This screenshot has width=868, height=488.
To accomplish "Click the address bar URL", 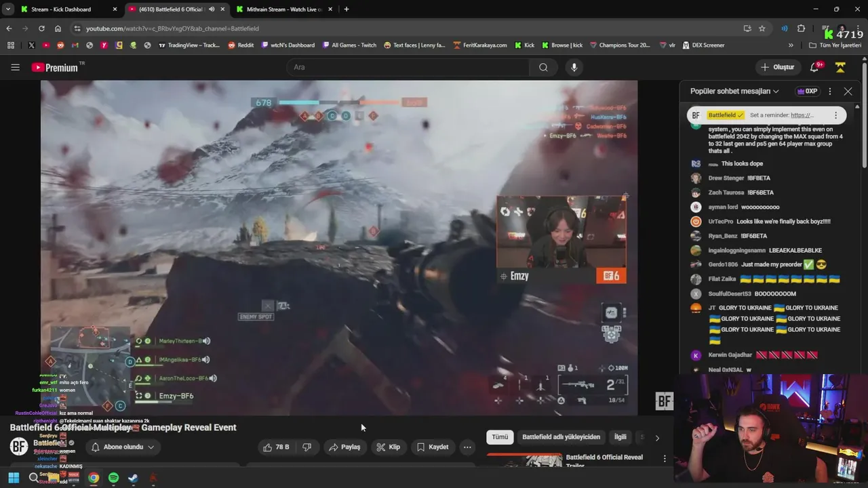I will click(x=172, y=28).
